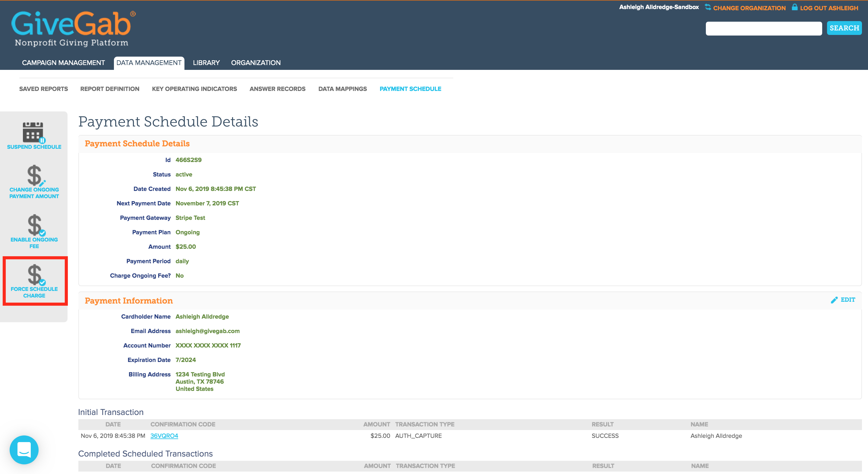Click the Payment Period value daily

tap(182, 261)
